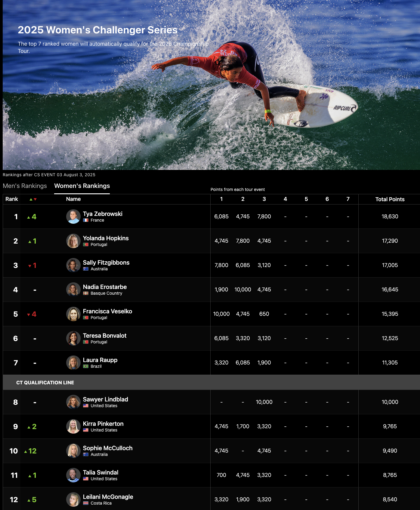
Task: Open Nadia Erostarbe's athlete page link
Action: [x=105, y=287]
